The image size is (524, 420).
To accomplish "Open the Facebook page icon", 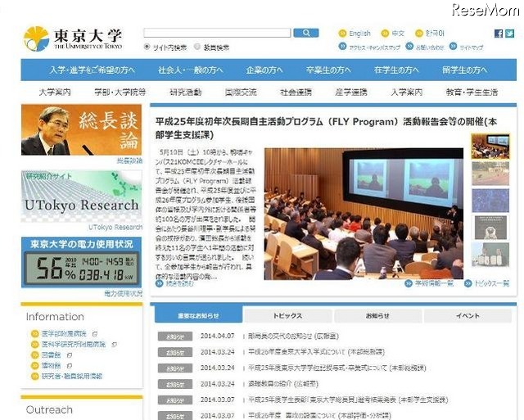I will [x=499, y=34].
